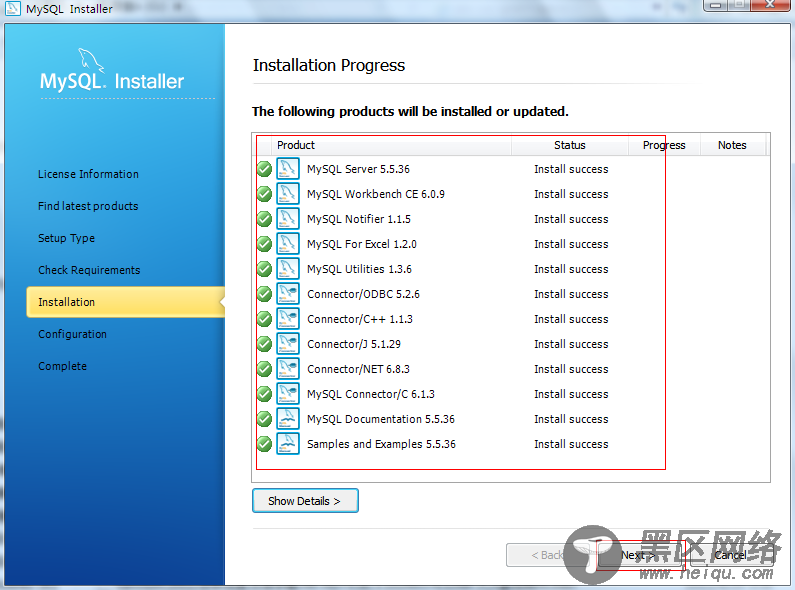Select the MySQL Workbench CE 6.0.9 row text
795x590 pixels.
click(376, 194)
